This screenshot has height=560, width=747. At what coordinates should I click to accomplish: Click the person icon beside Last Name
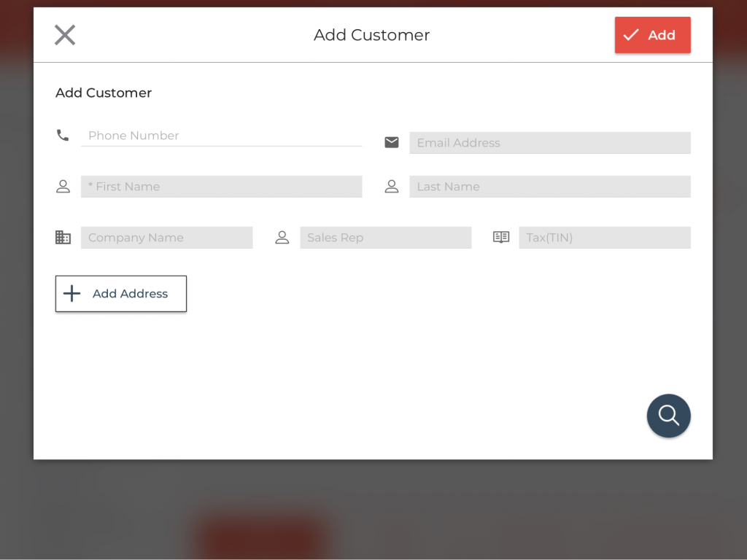tap(392, 187)
